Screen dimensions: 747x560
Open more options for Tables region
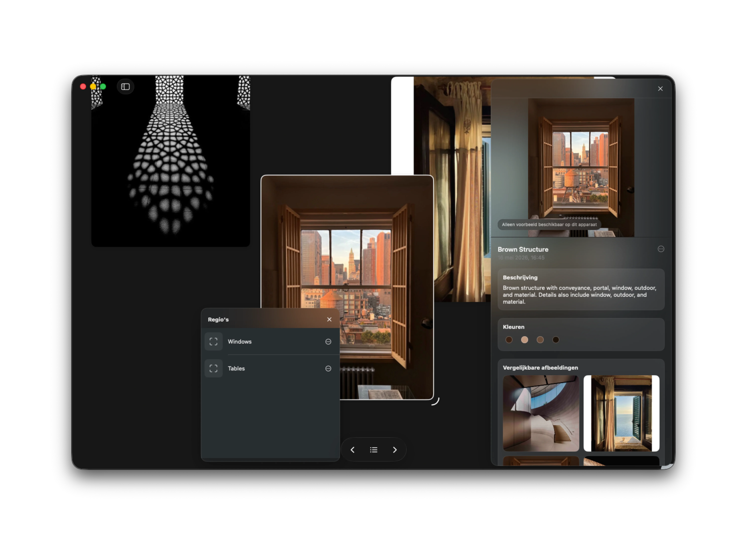pyautogui.click(x=328, y=369)
